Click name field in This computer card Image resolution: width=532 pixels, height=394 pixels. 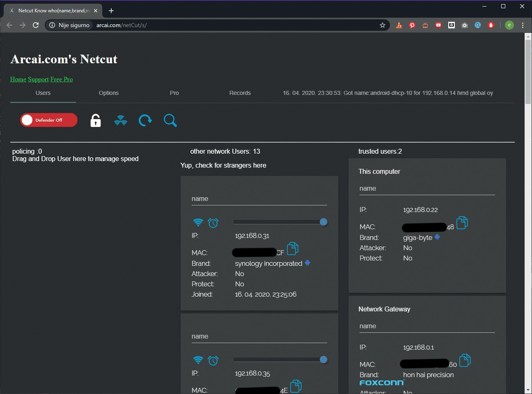[x=427, y=189]
